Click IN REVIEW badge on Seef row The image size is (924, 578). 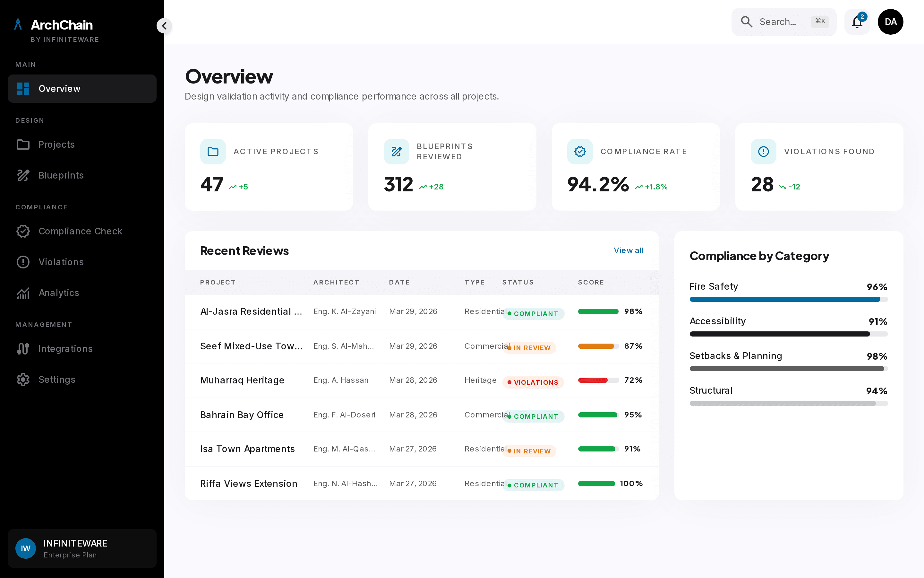click(529, 348)
